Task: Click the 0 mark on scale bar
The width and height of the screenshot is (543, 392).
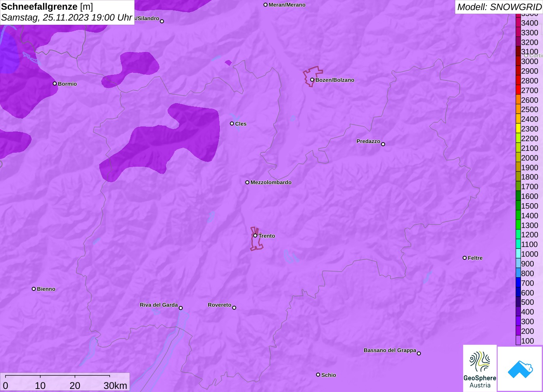Action: (5, 385)
